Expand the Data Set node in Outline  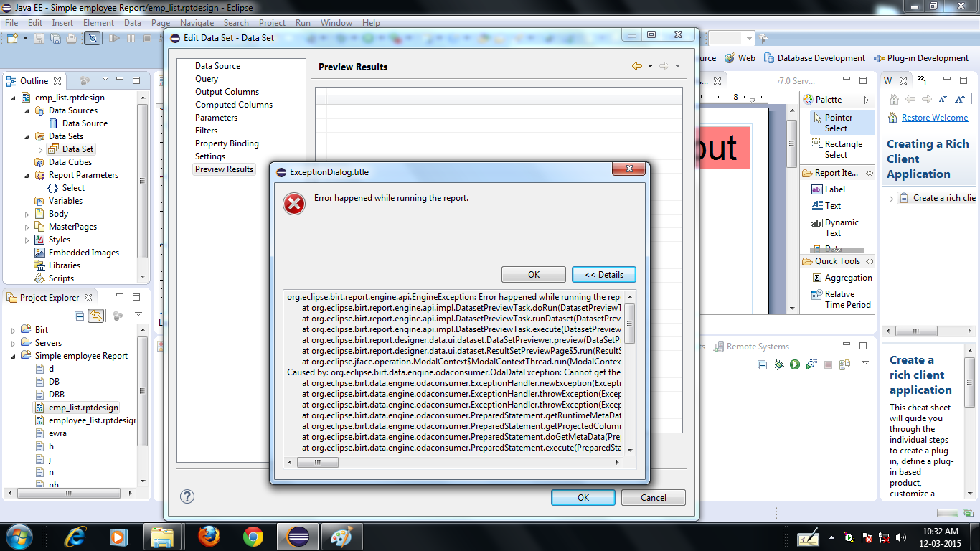click(40, 149)
